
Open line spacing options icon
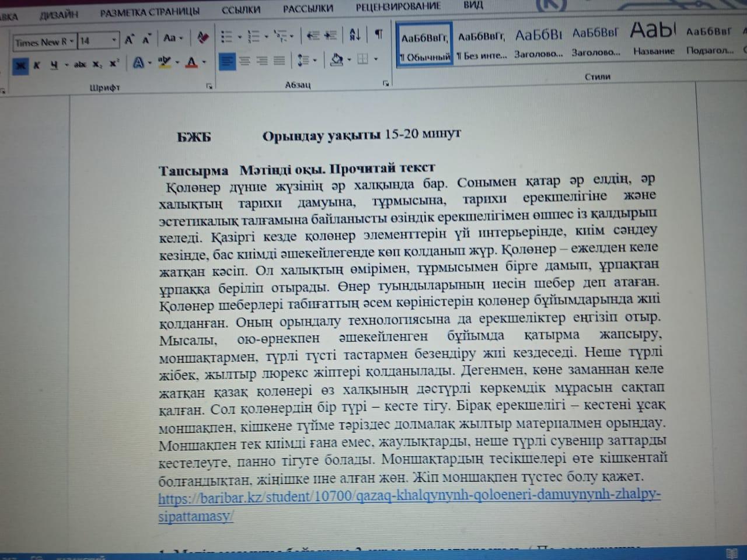[x=302, y=60]
